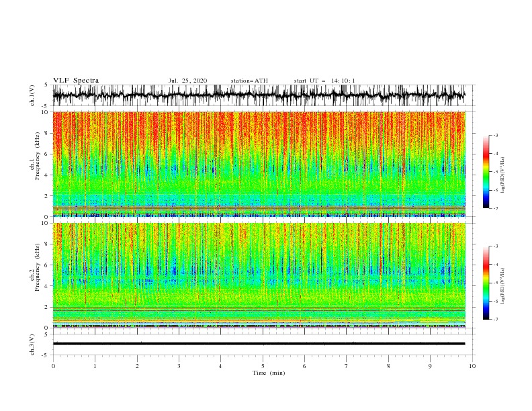Click the ch.2 spectrogram color scale bar
Screen dimensions: 532x411
click(486, 283)
